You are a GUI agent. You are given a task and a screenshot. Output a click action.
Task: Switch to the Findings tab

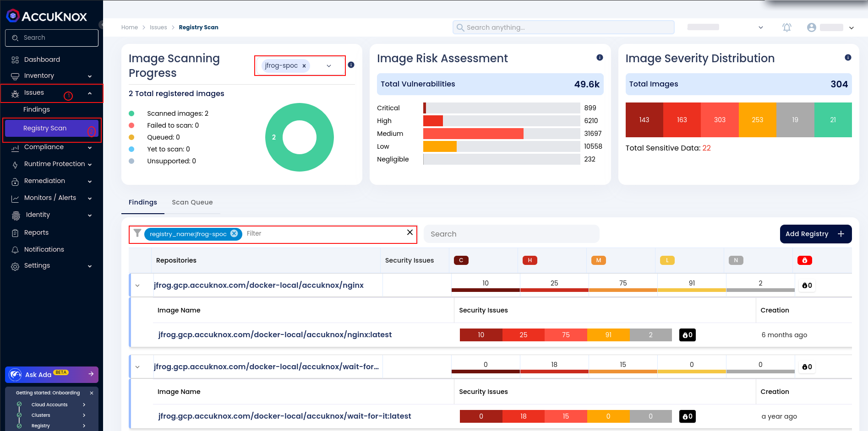[143, 202]
